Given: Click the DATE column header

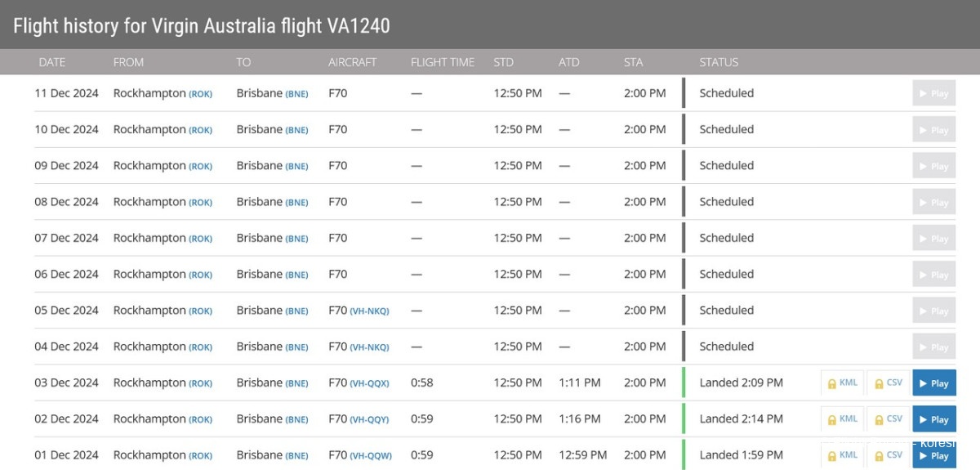Looking at the screenshot, I should tap(52, 62).
